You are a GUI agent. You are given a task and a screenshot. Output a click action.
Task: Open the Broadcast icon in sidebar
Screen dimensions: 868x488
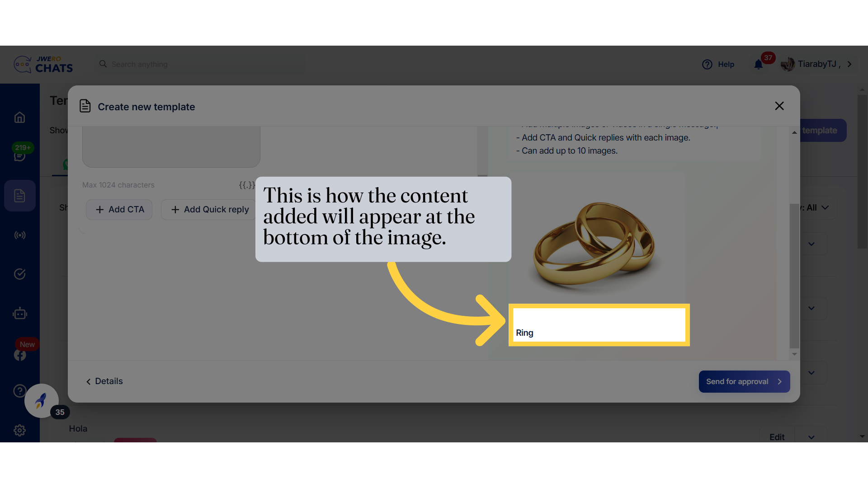(x=19, y=235)
